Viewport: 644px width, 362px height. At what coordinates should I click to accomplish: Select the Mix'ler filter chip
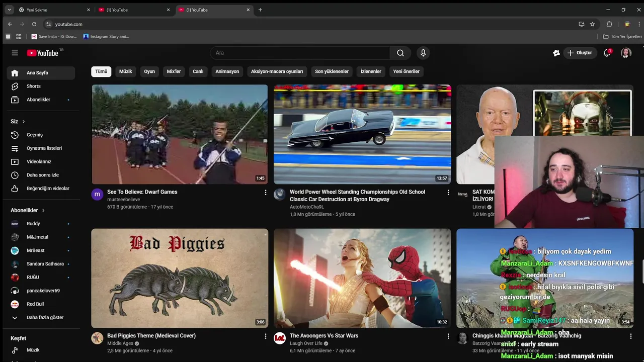pos(174,71)
